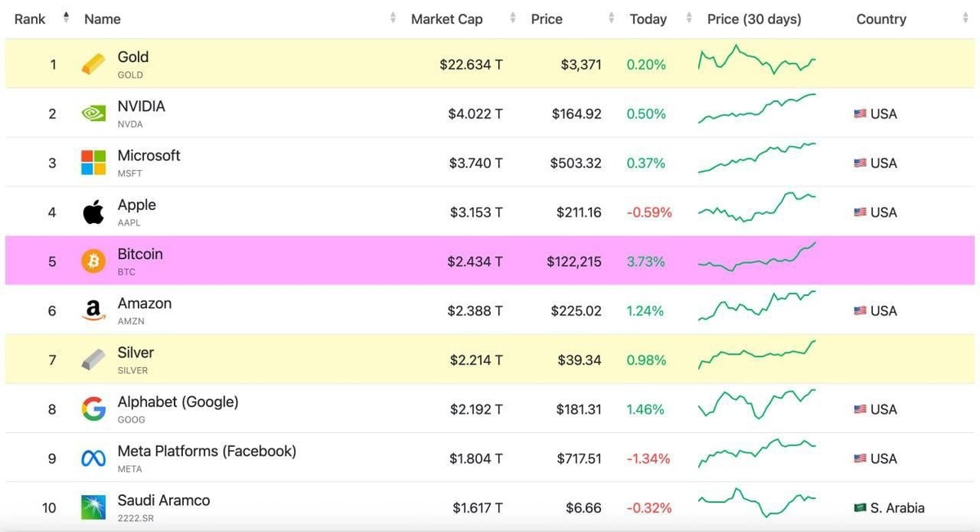Image resolution: width=980 pixels, height=532 pixels.
Task: Open the Meta Platforms (Facebook) link
Action: pos(207,451)
